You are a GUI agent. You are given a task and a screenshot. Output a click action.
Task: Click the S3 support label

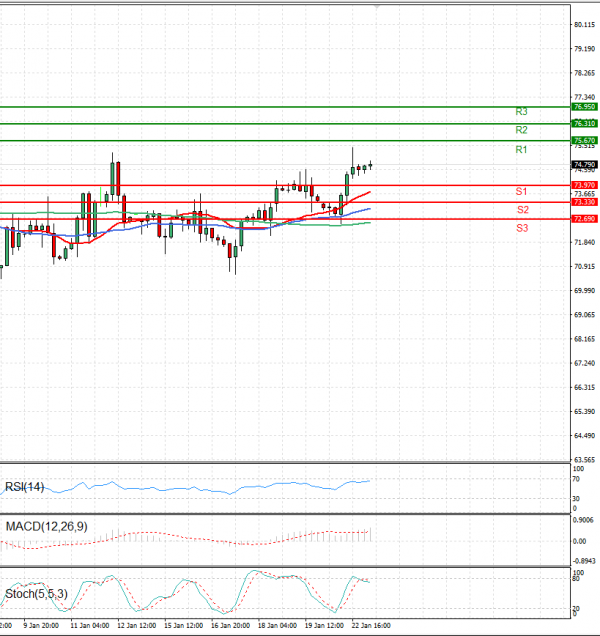(522, 228)
